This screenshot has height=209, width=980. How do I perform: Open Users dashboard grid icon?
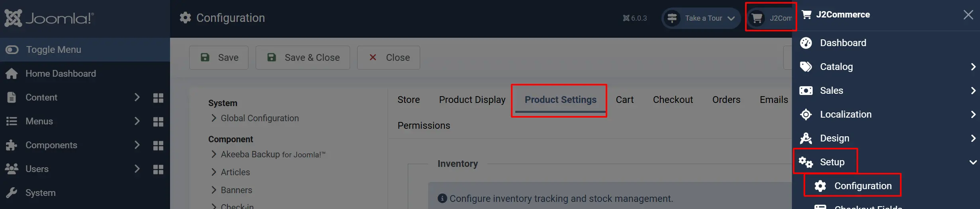[x=158, y=169]
